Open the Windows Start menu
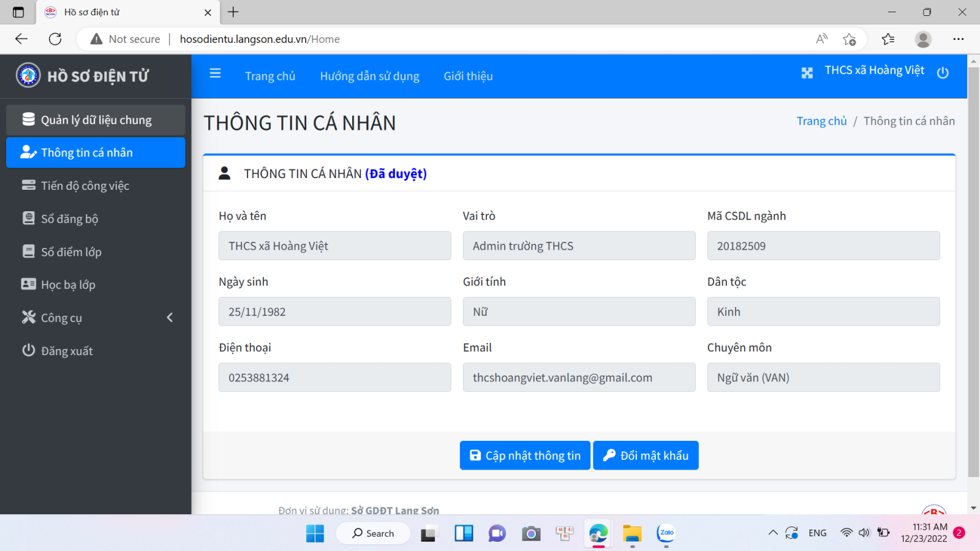This screenshot has width=980, height=551. pos(315,534)
